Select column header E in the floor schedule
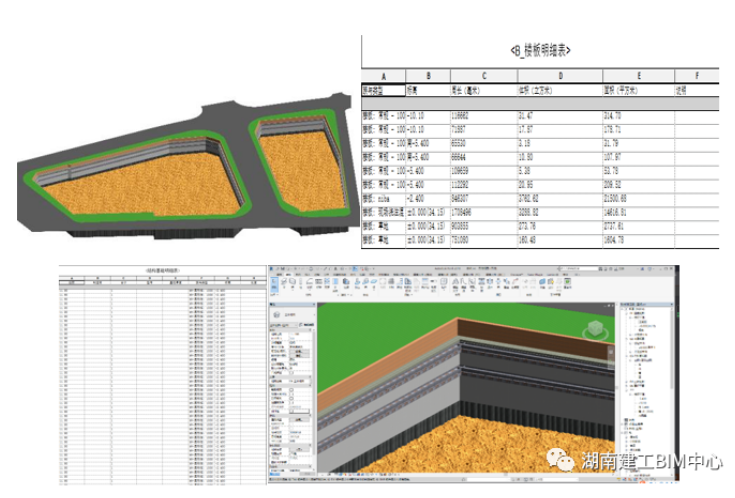The height and width of the screenshot is (498, 735). coord(638,76)
